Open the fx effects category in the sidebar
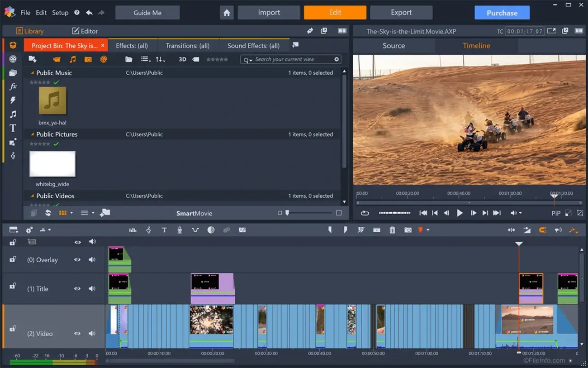The image size is (588, 368). coord(13,86)
